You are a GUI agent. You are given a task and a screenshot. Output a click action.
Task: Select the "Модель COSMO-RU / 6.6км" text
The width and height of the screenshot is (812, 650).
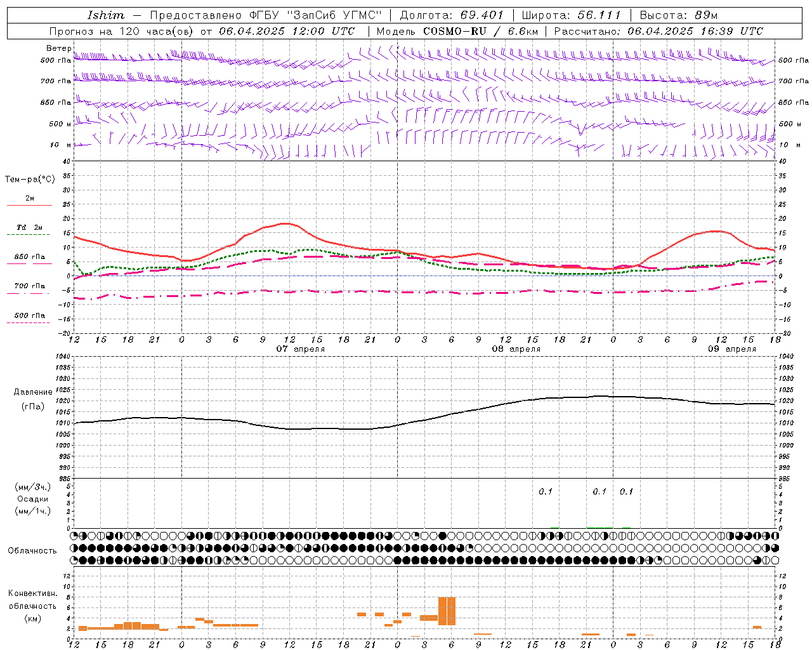click(x=457, y=31)
